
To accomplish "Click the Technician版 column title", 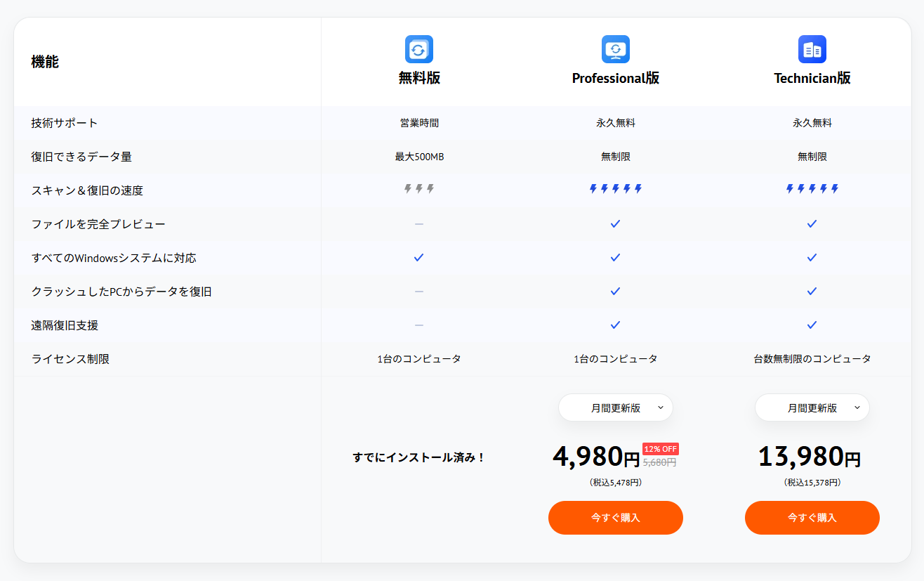I will pyautogui.click(x=812, y=78).
